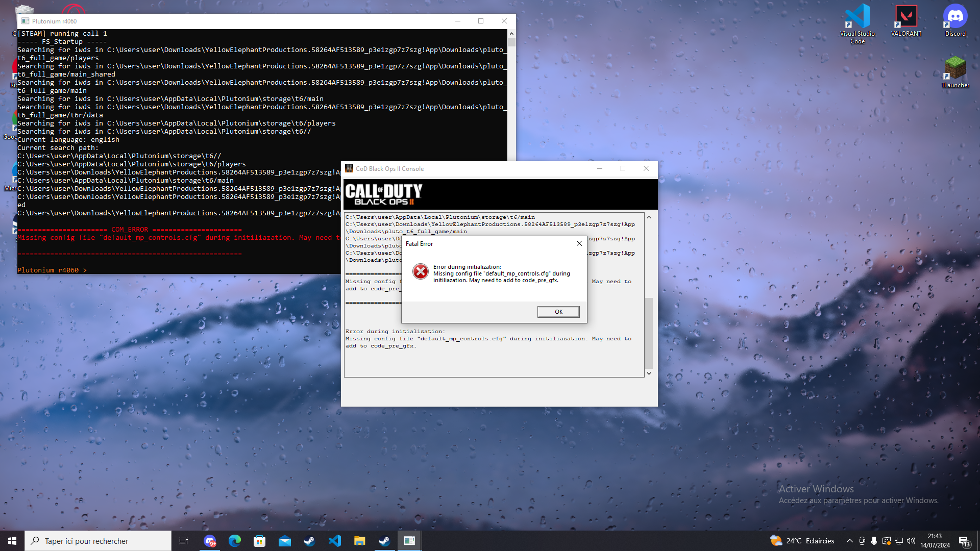The width and height of the screenshot is (980, 551).
Task: Close the Fatal Error dialog with the X
Action: [x=579, y=243]
